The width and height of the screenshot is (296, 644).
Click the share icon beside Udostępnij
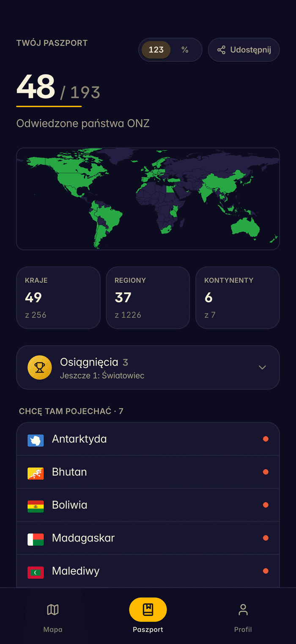[221, 50]
